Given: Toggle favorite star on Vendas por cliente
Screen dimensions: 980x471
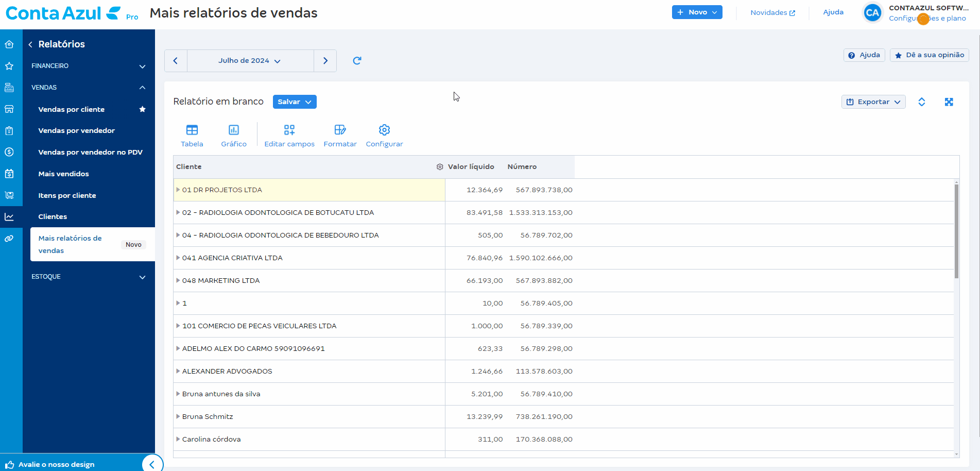Looking at the screenshot, I should point(143,109).
